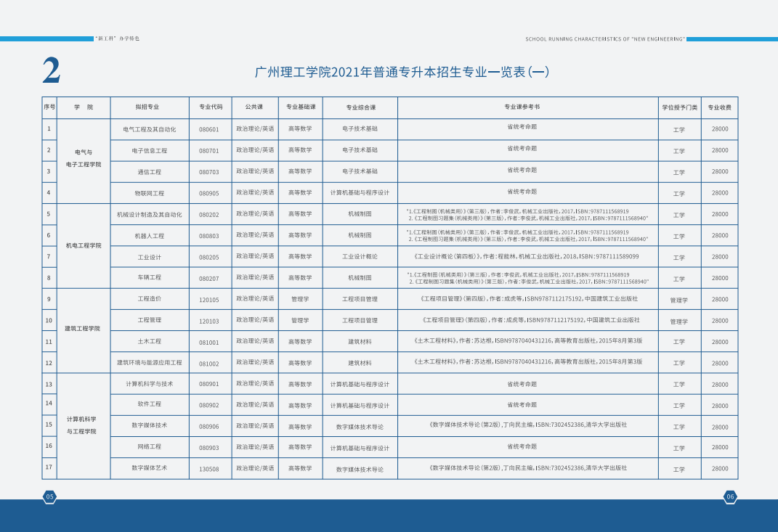Click major code 080207
This screenshot has height=532, width=778.
pyautogui.click(x=209, y=279)
